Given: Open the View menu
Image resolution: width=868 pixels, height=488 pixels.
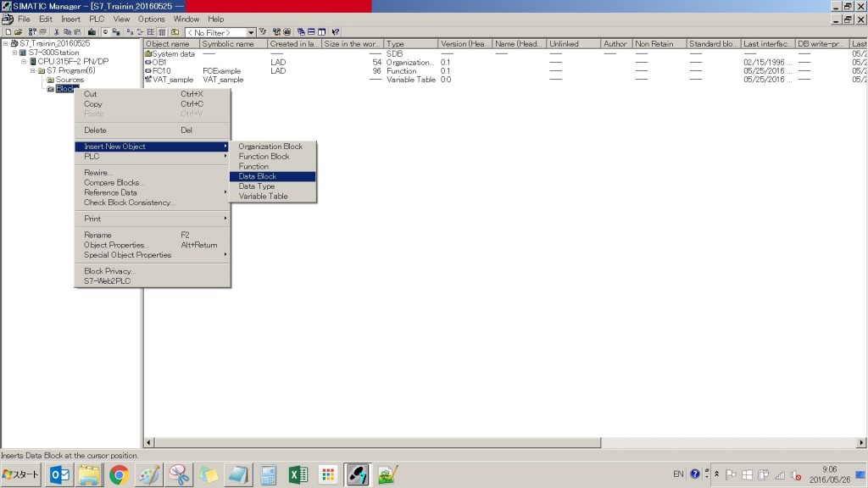Looking at the screenshot, I should point(121,19).
